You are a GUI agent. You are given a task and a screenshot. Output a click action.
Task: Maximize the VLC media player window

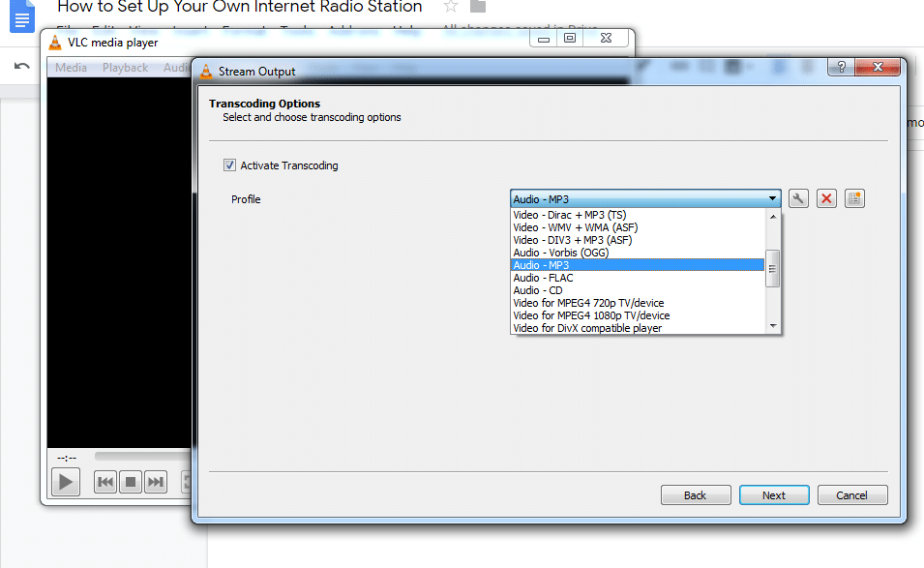click(570, 39)
